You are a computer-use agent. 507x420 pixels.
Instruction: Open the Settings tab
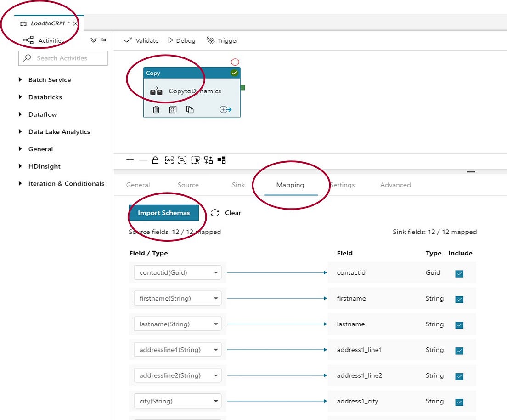click(x=343, y=185)
